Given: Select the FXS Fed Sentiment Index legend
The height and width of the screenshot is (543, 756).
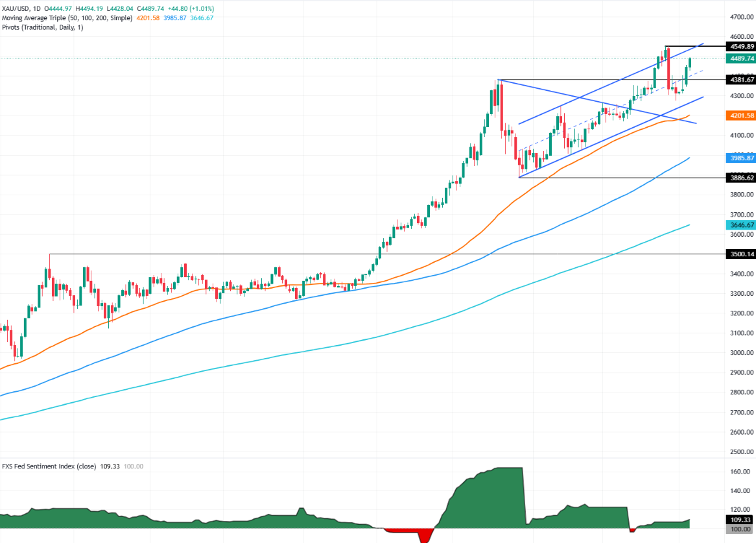Looking at the screenshot, I should (x=49, y=466).
